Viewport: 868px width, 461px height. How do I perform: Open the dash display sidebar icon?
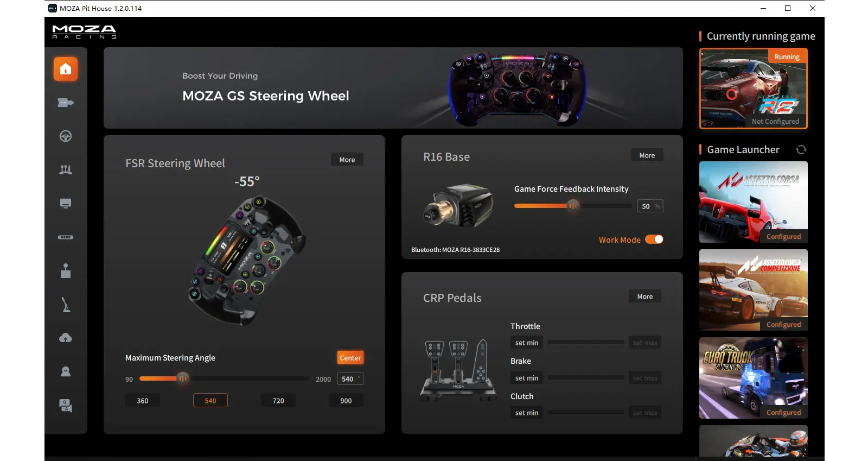66,204
